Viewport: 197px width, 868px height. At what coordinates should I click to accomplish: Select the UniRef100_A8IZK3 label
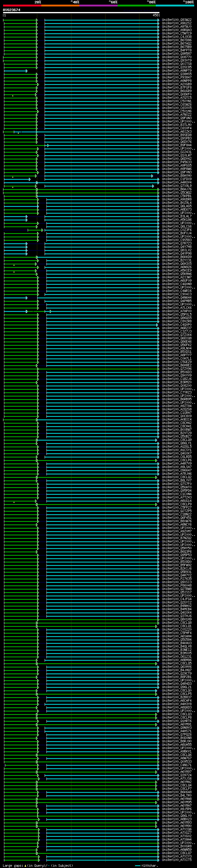coord(177,132)
